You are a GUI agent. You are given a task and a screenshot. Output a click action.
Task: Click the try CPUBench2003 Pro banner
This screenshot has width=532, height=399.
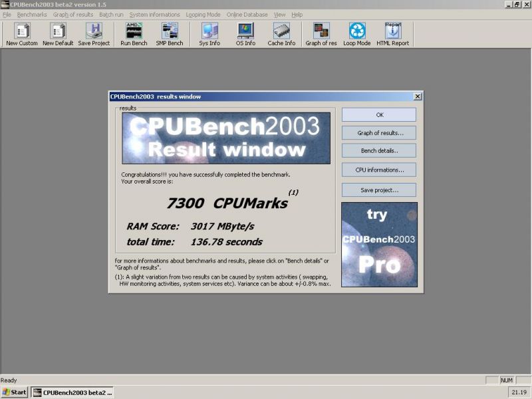coord(379,245)
